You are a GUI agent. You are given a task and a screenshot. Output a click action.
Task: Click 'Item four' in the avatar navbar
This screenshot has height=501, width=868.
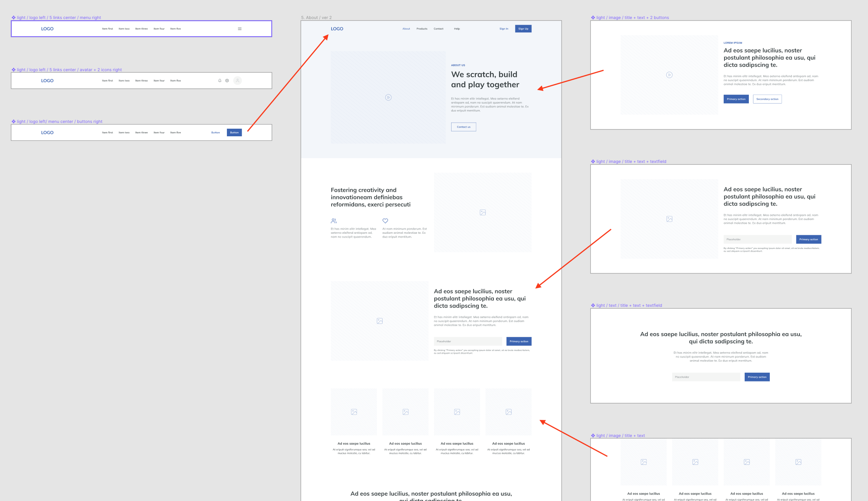159,81
